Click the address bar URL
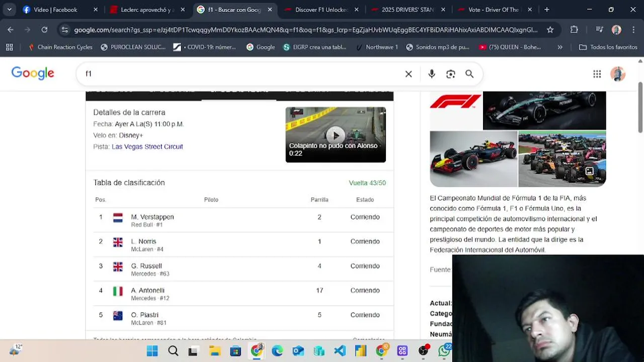644x362 pixels. (x=306, y=30)
